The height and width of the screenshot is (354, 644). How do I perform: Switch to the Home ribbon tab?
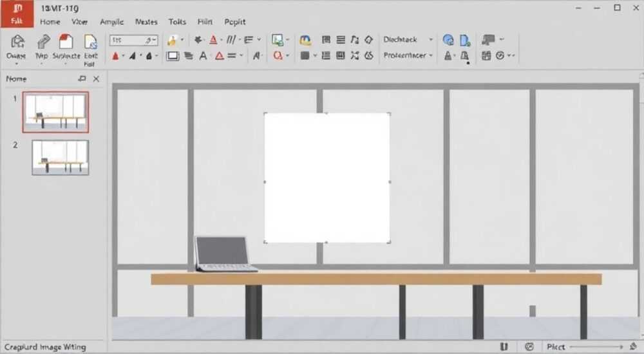click(50, 22)
